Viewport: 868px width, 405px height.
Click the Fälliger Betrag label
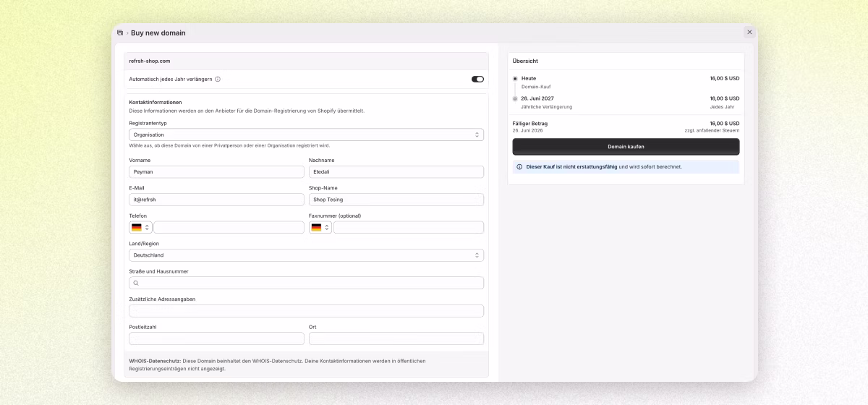pyautogui.click(x=530, y=124)
